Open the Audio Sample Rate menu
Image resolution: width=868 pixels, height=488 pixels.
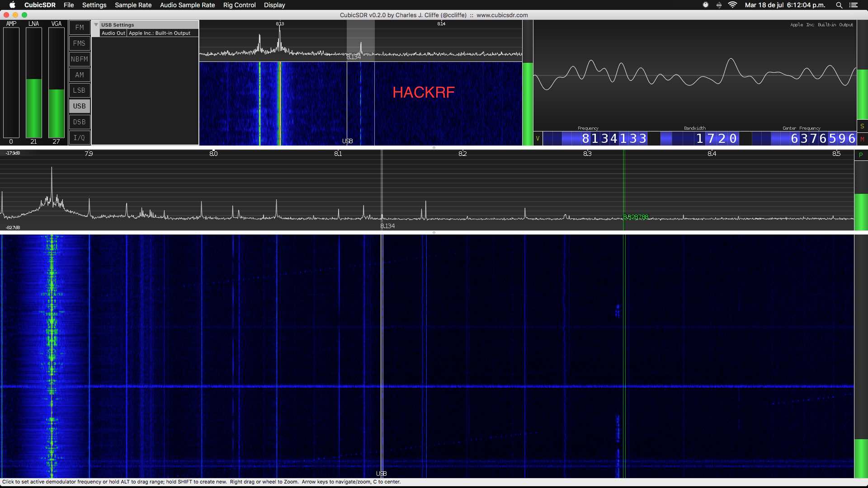[x=187, y=5]
